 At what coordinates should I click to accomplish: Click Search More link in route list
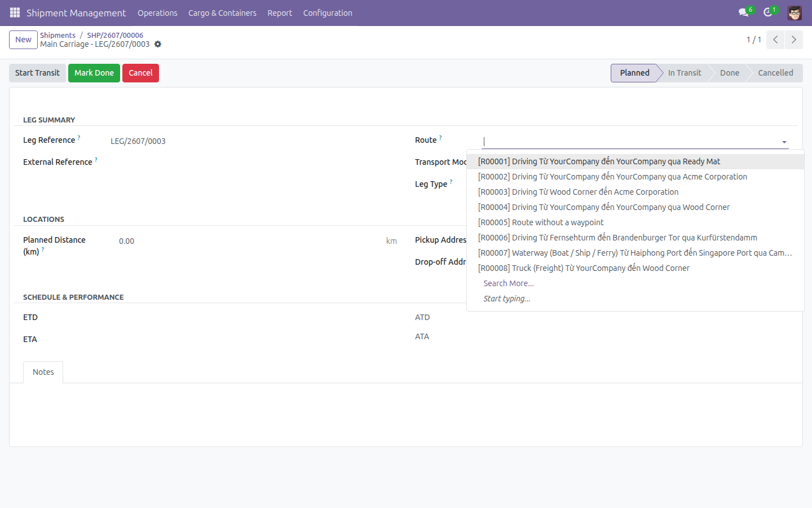pos(508,283)
